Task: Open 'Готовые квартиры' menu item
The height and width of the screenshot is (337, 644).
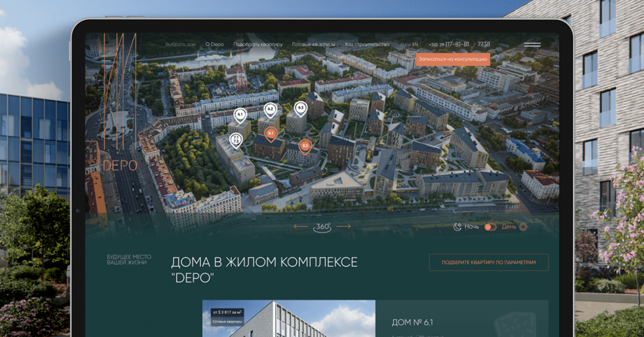Action: click(314, 44)
